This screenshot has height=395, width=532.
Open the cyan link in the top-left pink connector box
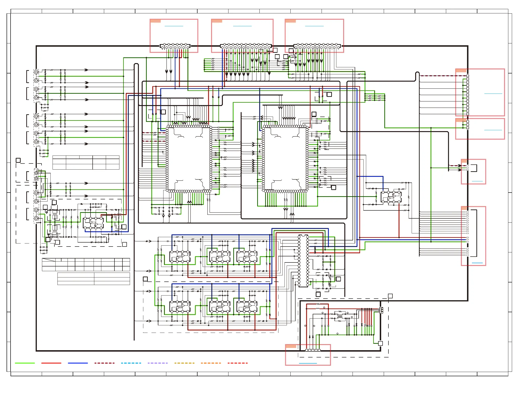click(x=174, y=26)
